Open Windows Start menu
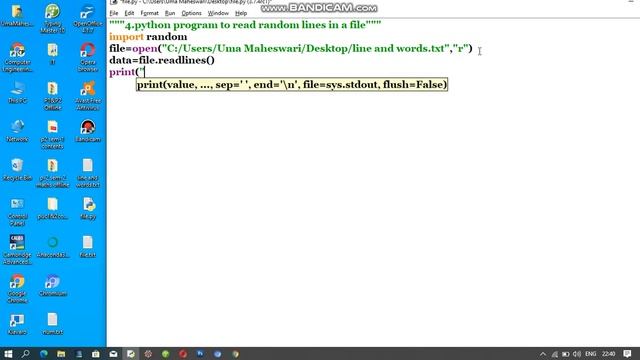Viewport: 640px width, 360px height. (8, 353)
